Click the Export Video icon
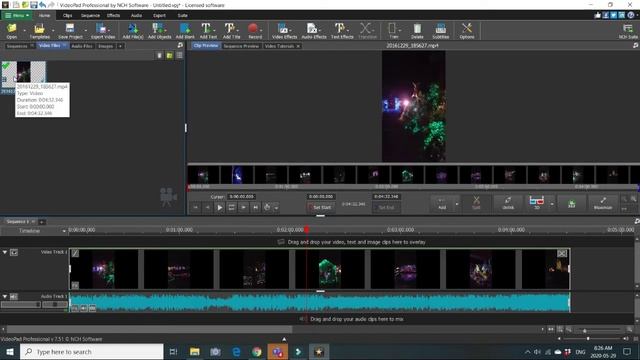This screenshot has width=640, height=360. click(102, 31)
